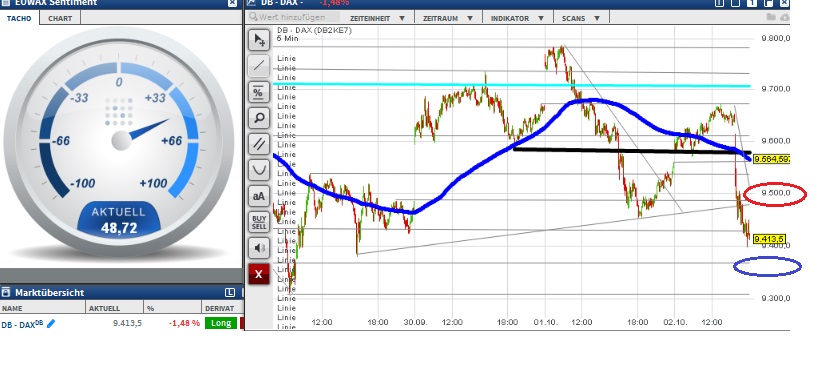Select the trend line drawing tool
This screenshot has height=365, width=828.
click(259, 65)
